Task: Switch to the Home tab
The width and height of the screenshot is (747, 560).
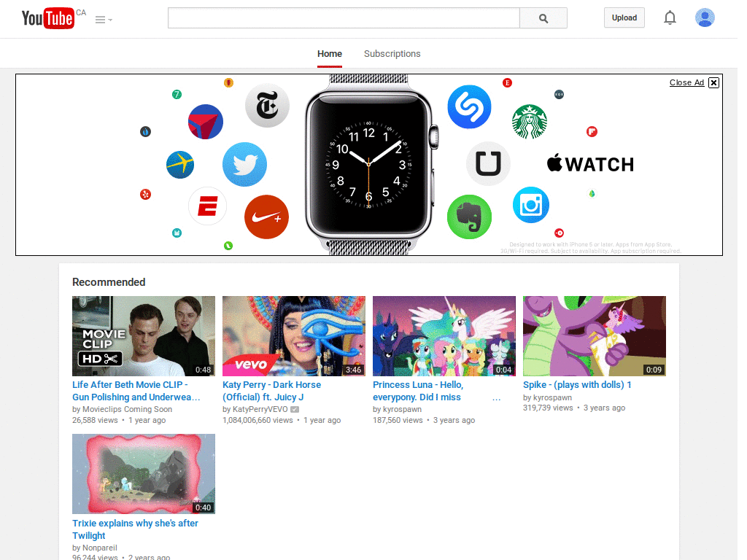Action: point(330,54)
